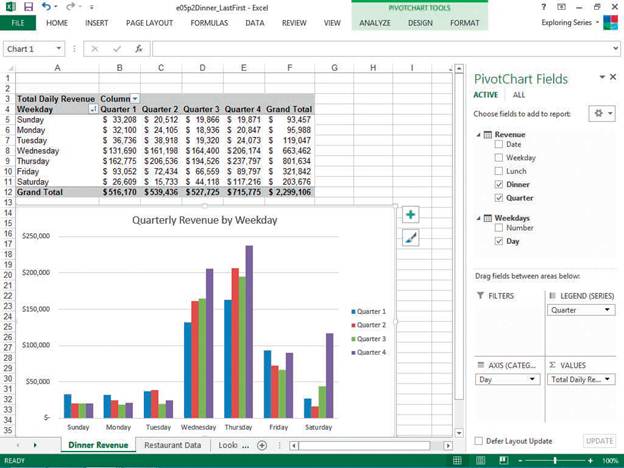
Task: Click the FILE button
Action: [x=17, y=22]
